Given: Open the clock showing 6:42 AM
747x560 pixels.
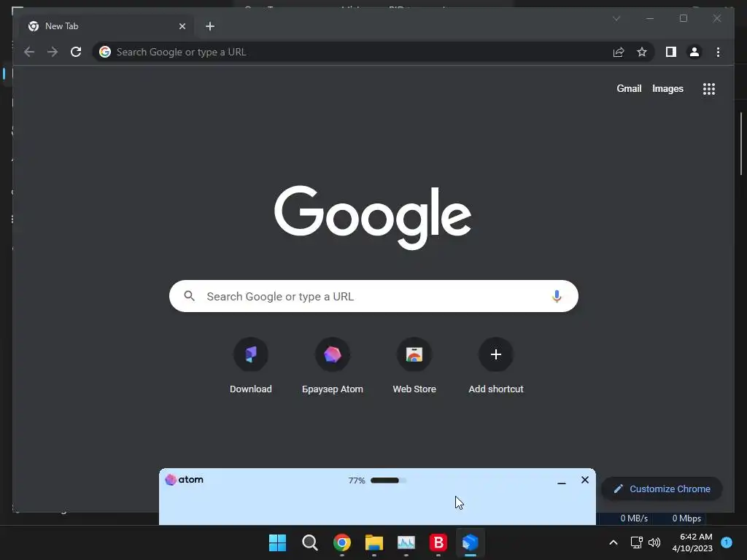Looking at the screenshot, I should (693, 542).
